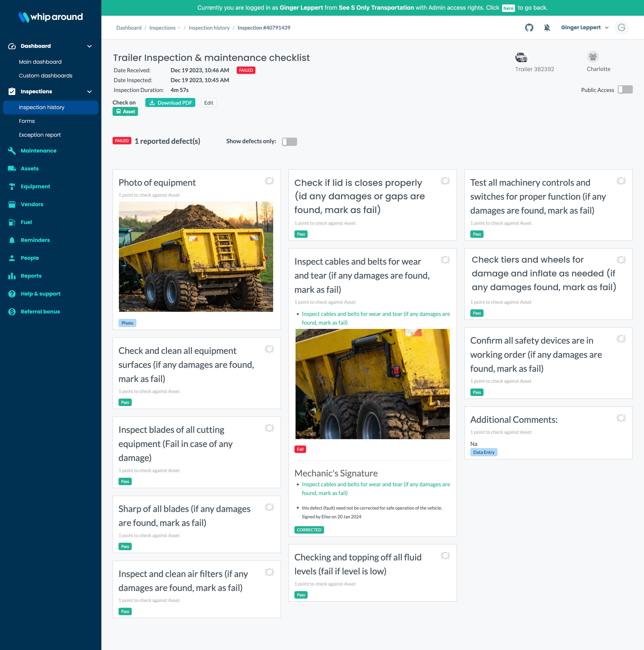
Task: Click the Maintenance wrench icon
Action: point(12,150)
